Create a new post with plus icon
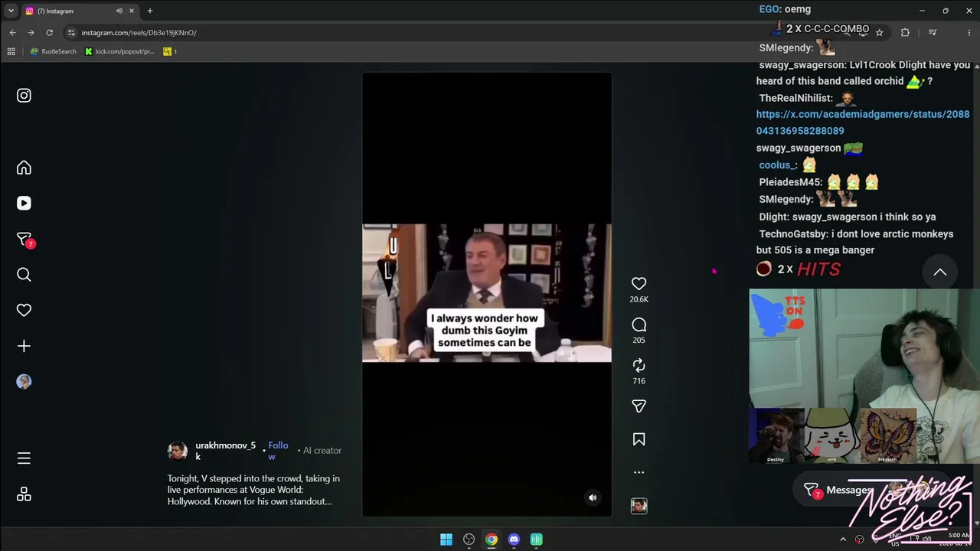This screenshot has width=980, height=551. tap(24, 346)
